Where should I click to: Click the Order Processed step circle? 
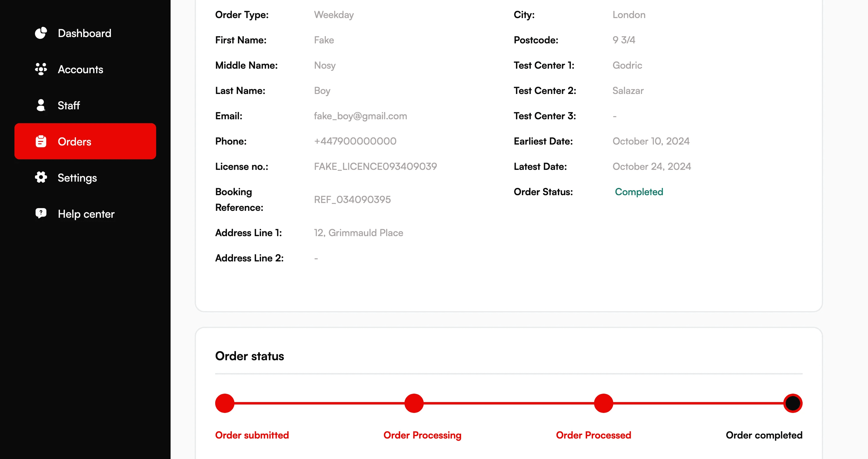603,403
